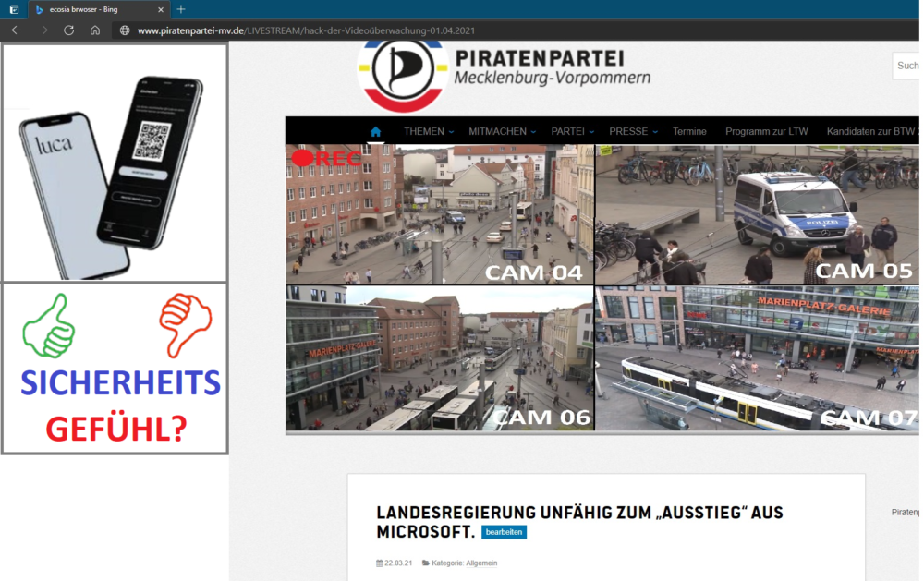Select the CAM 04 video feed
This screenshot has width=924, height=581.
click(x=440, y=214)
